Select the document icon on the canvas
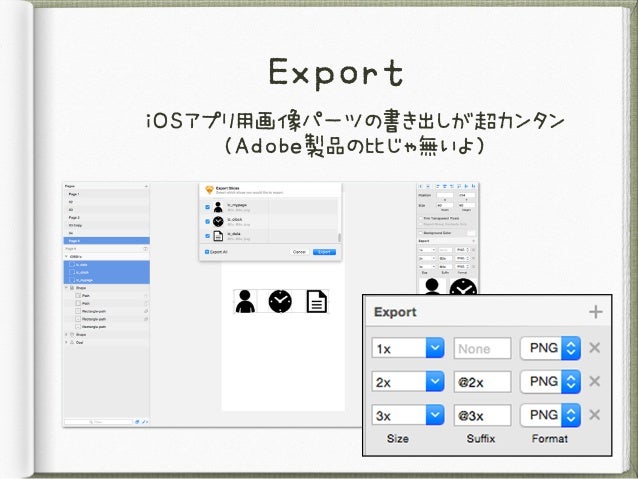The width and height of the screenshot is (638, 479). click(x=316, y=301)
